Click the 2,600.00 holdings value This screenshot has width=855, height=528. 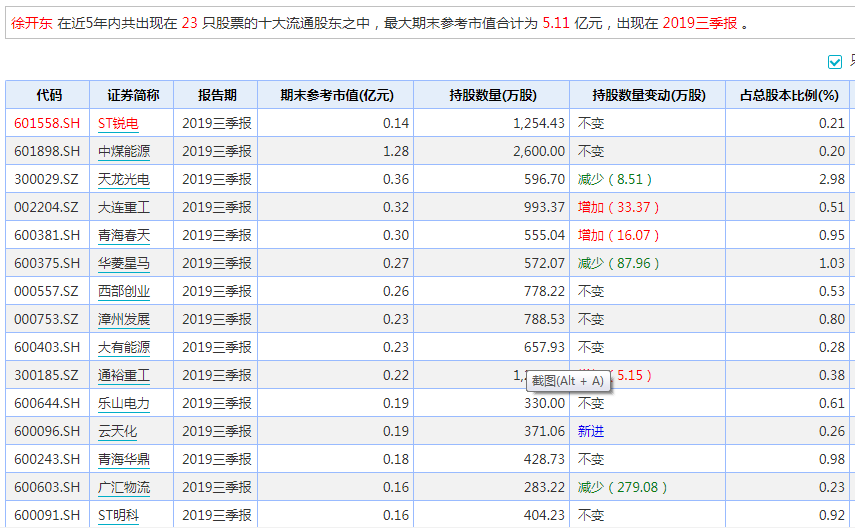tap(539, 151)
